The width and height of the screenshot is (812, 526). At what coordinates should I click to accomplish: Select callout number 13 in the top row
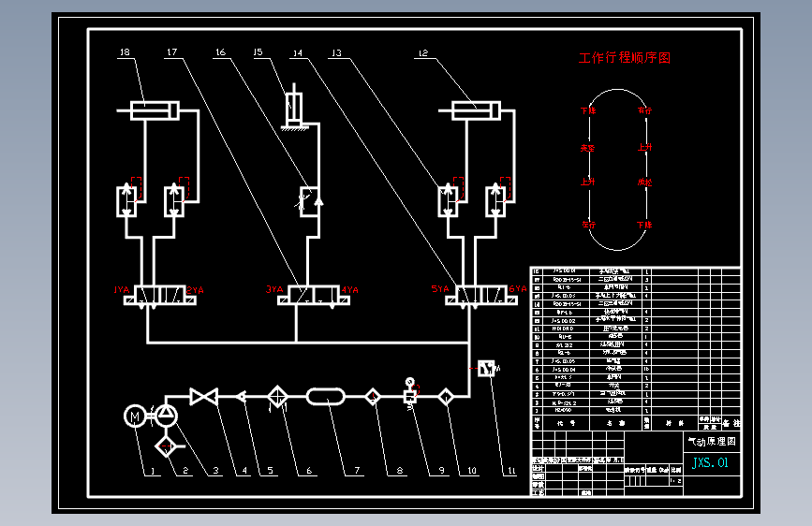[336, 52]
